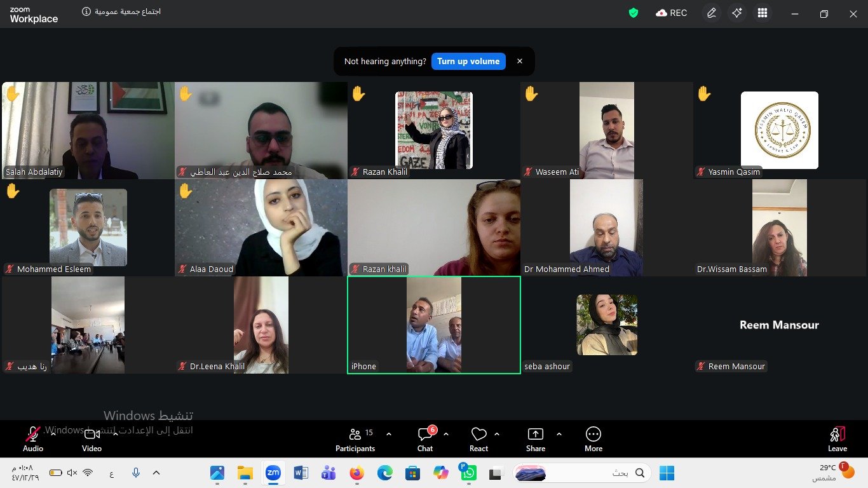
Task: Expand the Video options caret
Action: coord(114,433)
